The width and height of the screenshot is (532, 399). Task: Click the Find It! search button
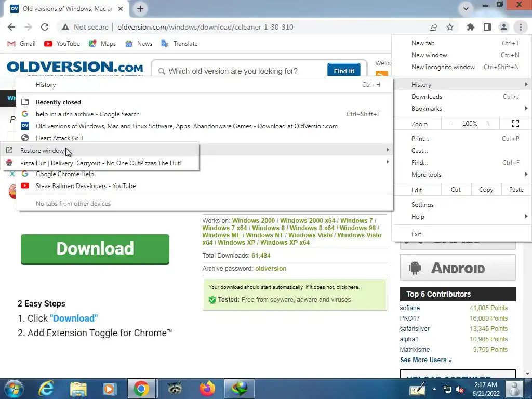[x=344, y=71]
